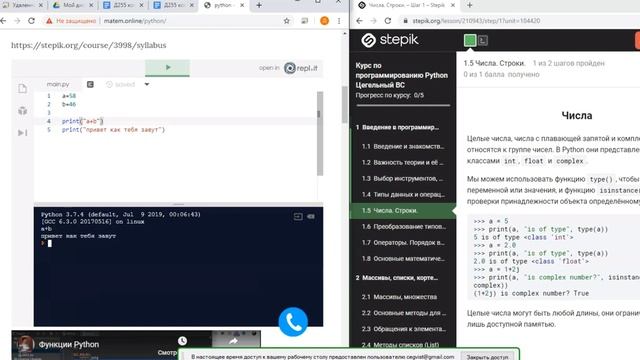Screen dimensions: 640x360
Task: Open the orange profile avatar in Chrome
Action: pyautogui.click(x=324, y=21)
